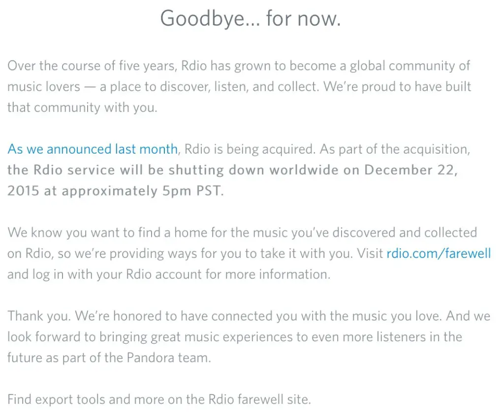Click the text 'December 22,' in bold
The height and width of the screenshot is (420, 504).
coord(411,170)
